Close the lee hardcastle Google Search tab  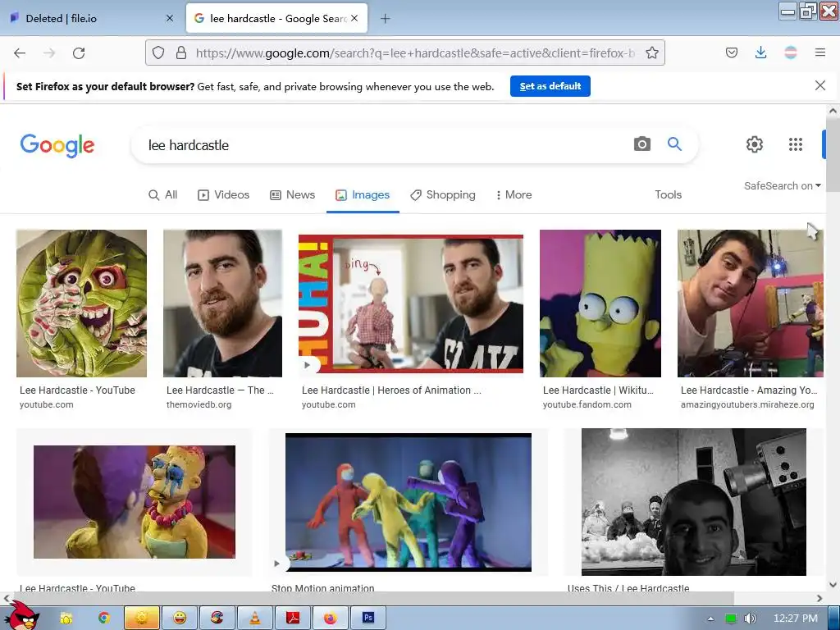click(x=354, y=18)
